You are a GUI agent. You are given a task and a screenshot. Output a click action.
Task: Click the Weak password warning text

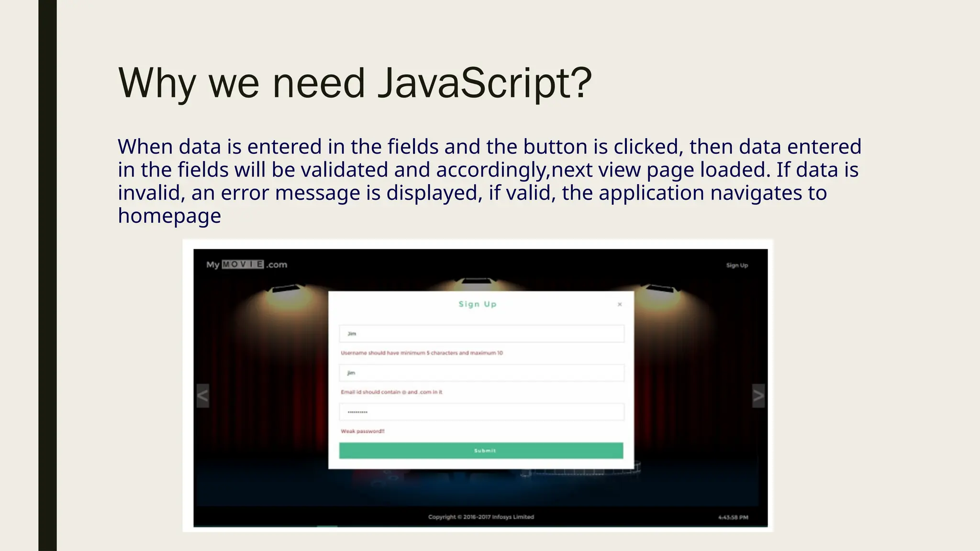click(x=362, y=431)
